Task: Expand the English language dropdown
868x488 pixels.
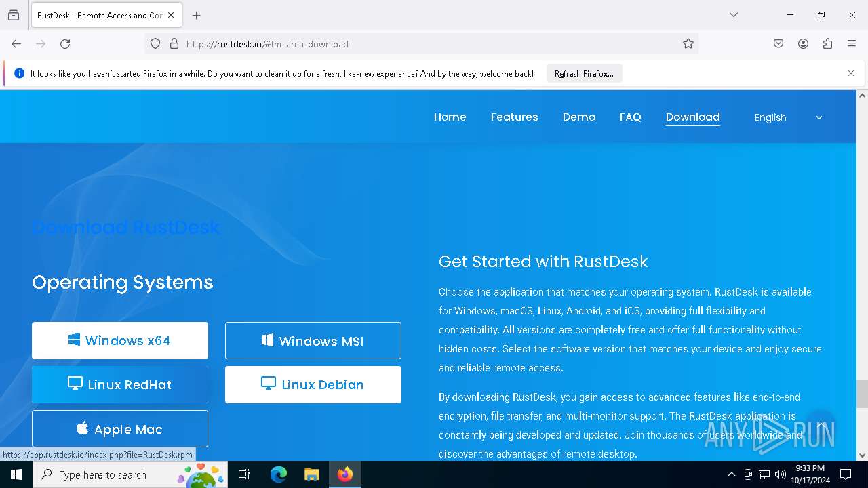Action: pyautogui.click(x=788, y=117)
